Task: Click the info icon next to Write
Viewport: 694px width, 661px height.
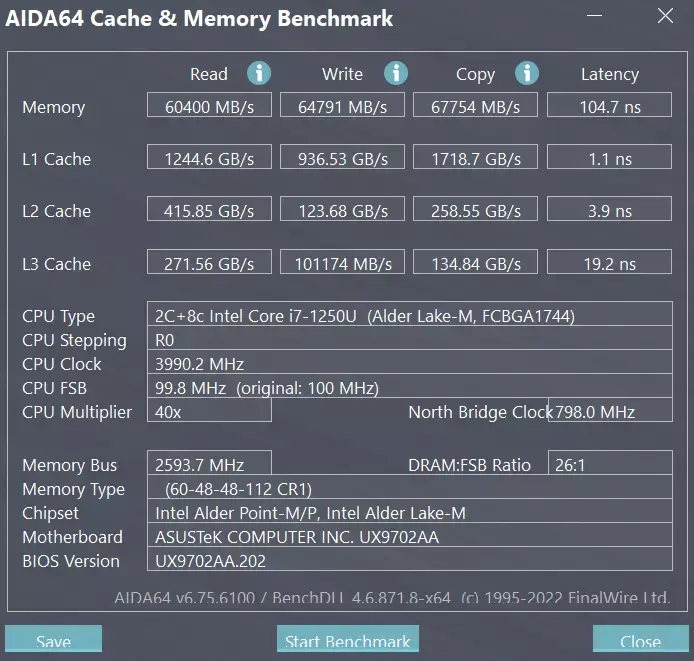Action: pyautogui.click(x=396, y=73)
